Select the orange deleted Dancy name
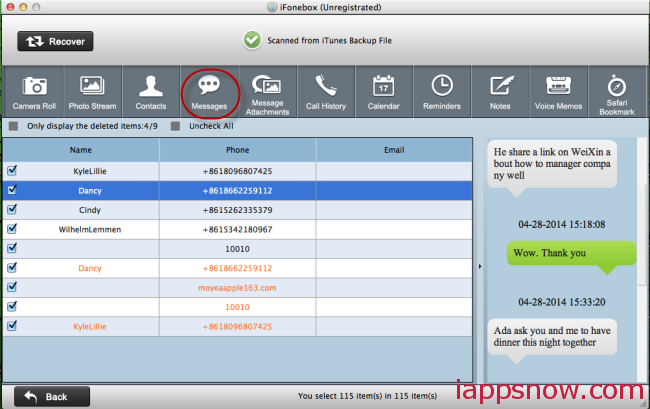 pos(90,269)
